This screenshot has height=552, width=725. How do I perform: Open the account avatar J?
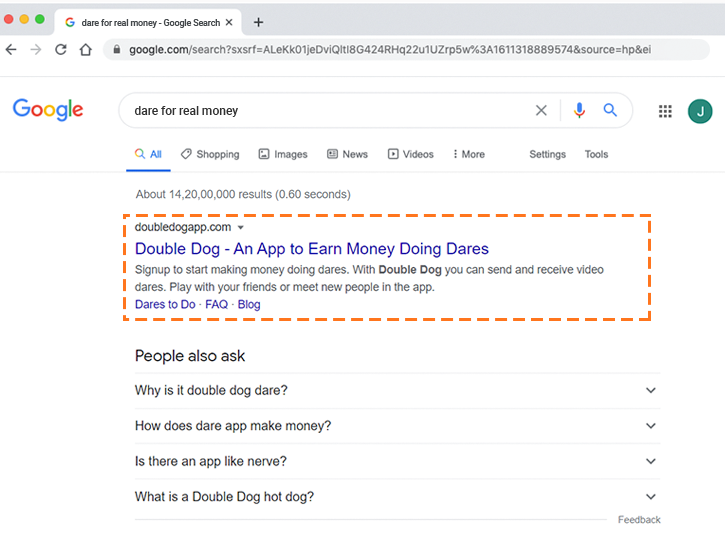coord(700,111)
